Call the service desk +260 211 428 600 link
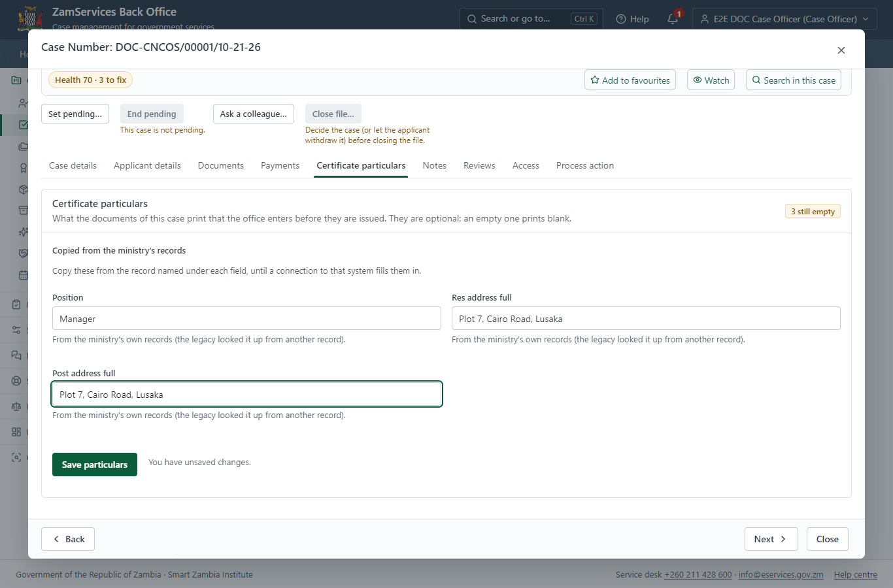This screenshot has height=588, width=893. (x=698, y=575)
